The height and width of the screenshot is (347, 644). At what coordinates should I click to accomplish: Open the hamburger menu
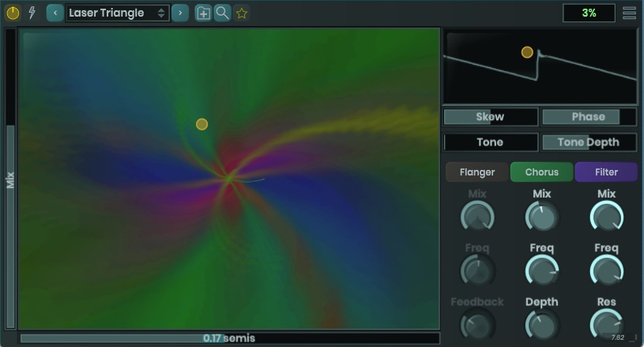click(x=629, y=13)
